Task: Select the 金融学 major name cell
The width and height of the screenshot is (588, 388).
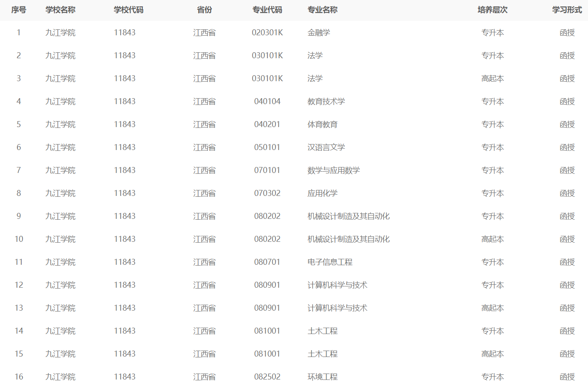Action: point(319,33)
